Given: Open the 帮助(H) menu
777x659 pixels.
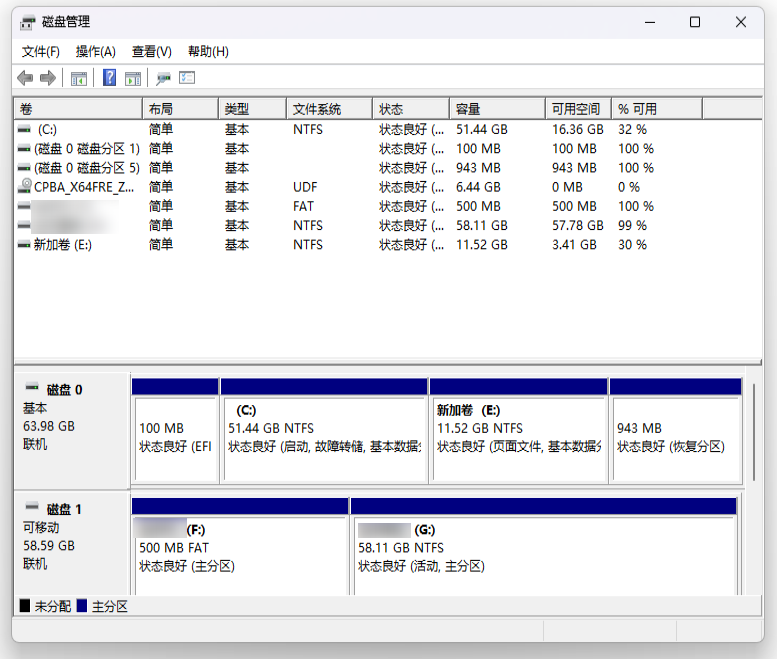Looking at the screenshot, I should click(x=208, y=52).
